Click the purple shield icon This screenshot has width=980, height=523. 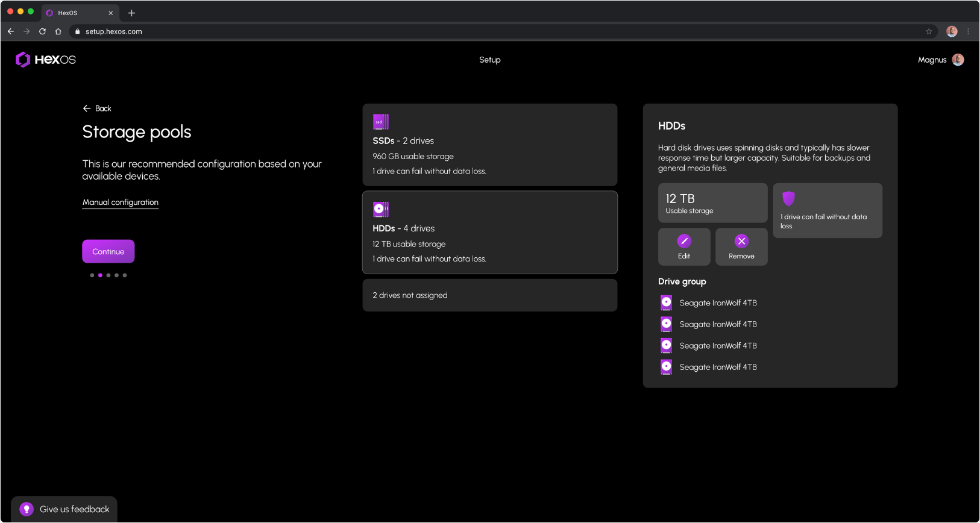(788, 198)
